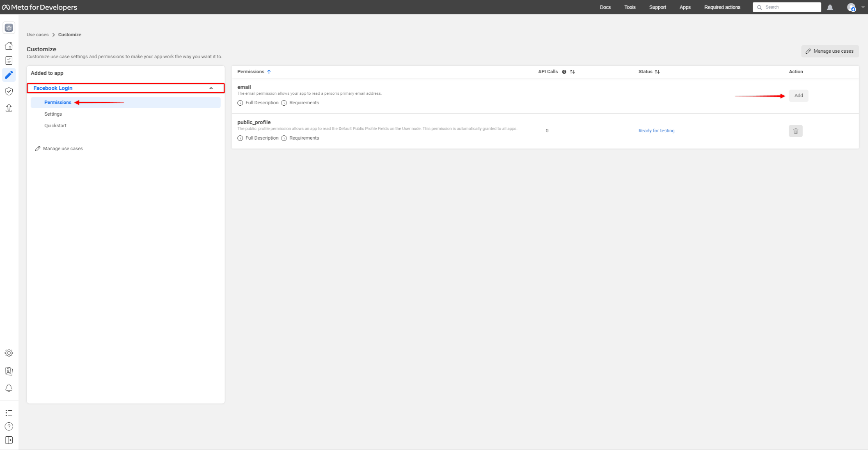Open the checklist icon in the sidebar
Screen dimensions: 868x450
coord(9,61)
